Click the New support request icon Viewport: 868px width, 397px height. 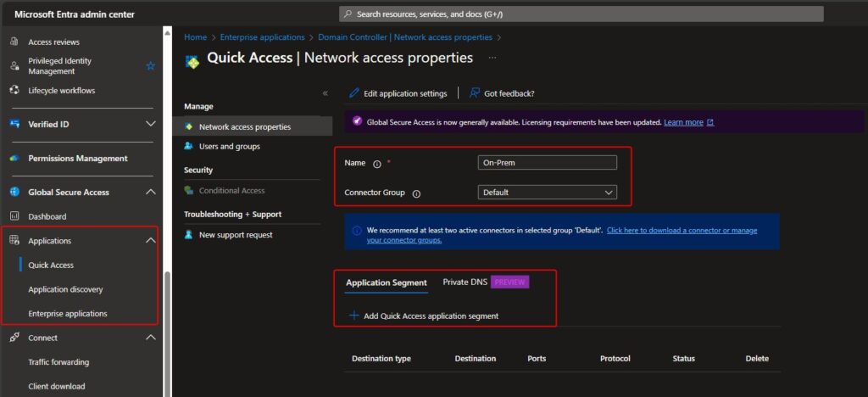pyautogui.click(x=189, y=235)
